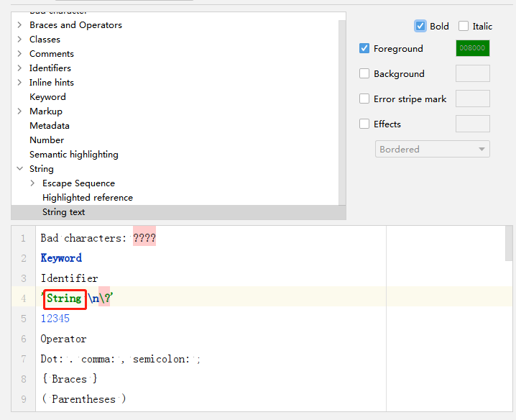The height and width of the screenshot is (420, 516).
Task: Select Braces and Operators in the tree
Action: tap(75, 25)
